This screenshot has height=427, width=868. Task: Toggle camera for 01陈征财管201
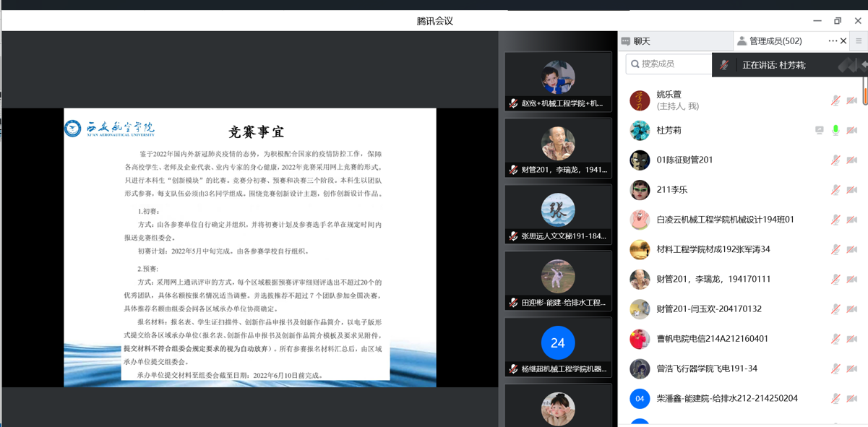[x=852, y=160]
